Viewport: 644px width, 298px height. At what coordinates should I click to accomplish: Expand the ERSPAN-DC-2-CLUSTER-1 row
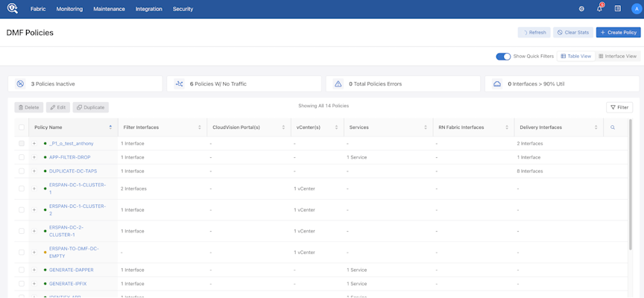(34, 231)
